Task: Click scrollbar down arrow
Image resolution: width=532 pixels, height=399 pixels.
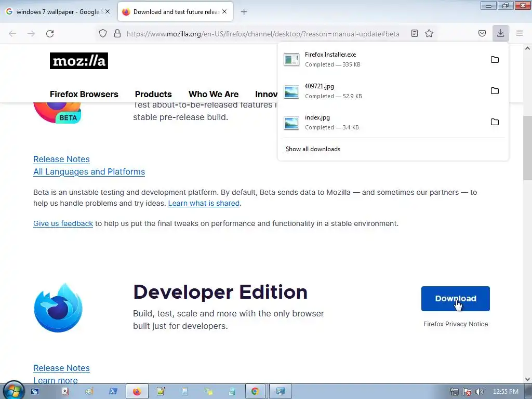Action: (x=527, y=379)
